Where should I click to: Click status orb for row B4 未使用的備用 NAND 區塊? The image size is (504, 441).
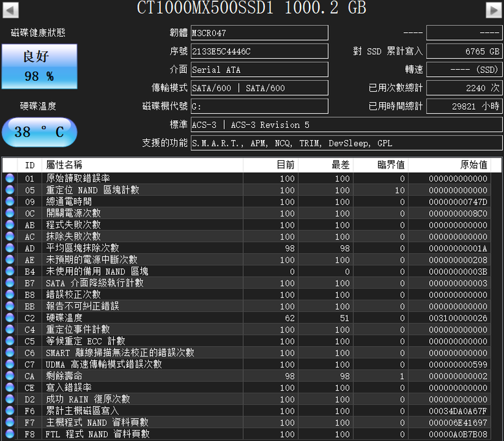[10, 271]
